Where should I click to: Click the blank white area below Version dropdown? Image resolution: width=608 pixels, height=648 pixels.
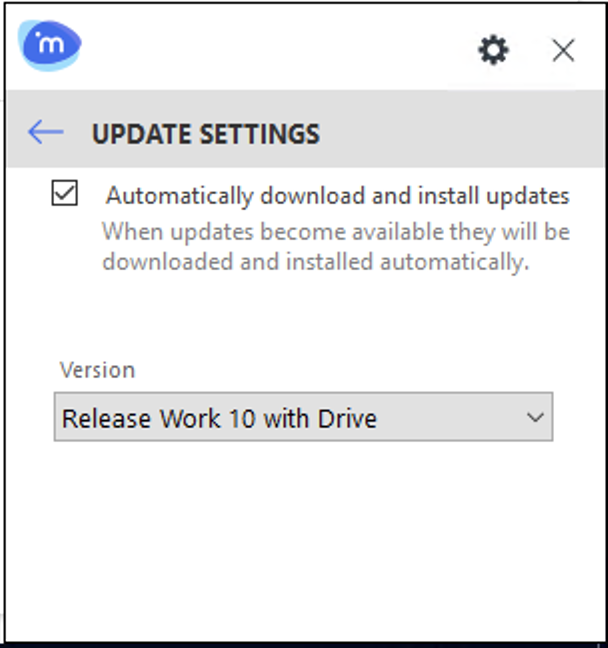tap(300, 540)
